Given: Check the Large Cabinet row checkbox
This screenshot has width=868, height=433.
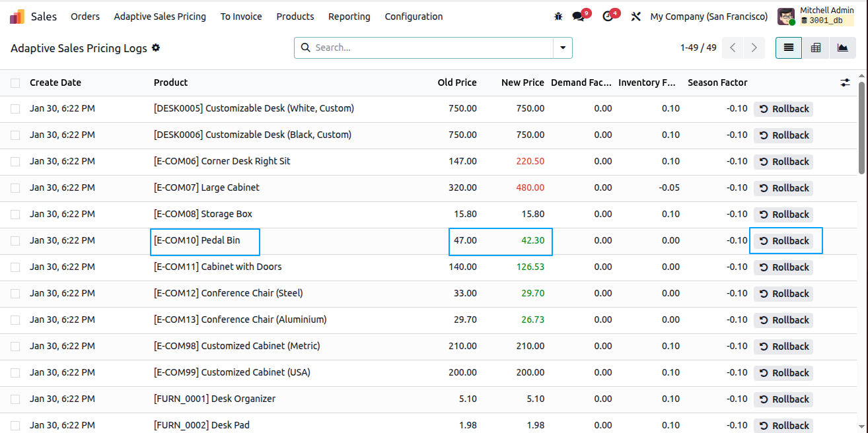Looking at the screenshot, I should (15, 188).
